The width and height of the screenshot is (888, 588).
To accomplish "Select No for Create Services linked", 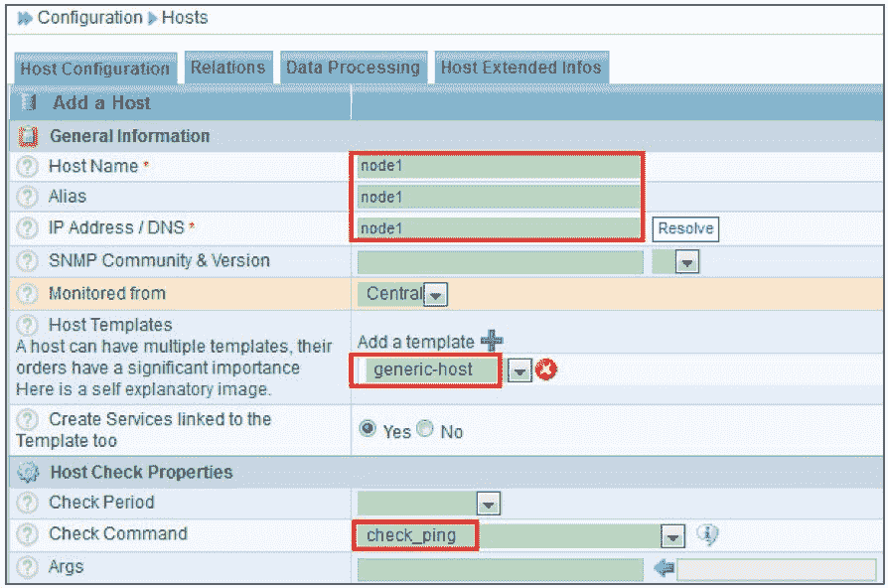I will (x=425, y=430).
